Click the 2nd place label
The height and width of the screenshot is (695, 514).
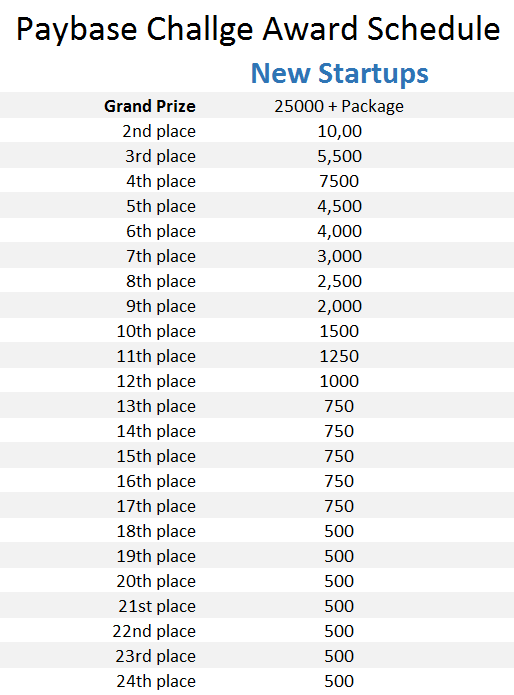(x=159, y=131)
